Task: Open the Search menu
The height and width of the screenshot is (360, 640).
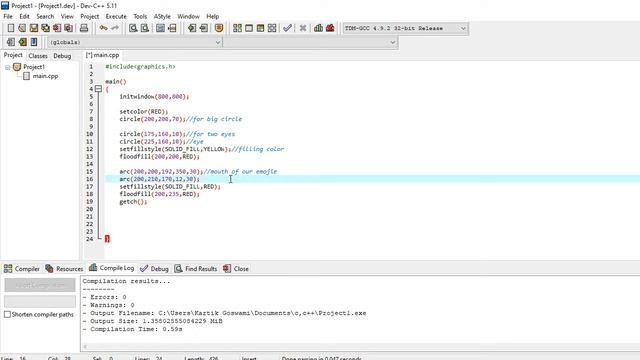Action: pos(45,16)
